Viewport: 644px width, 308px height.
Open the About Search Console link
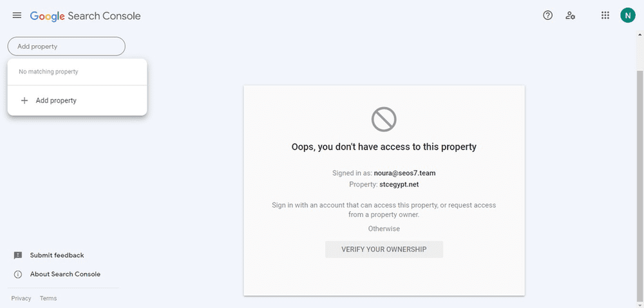tap(65, 274)
